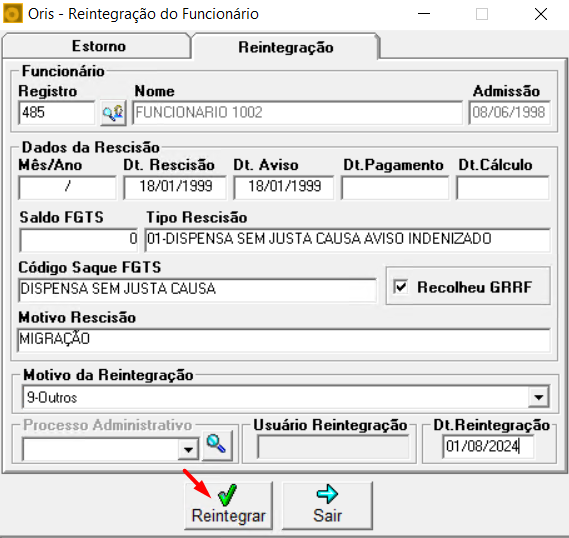Minimize the Oris window

[423, 14]
